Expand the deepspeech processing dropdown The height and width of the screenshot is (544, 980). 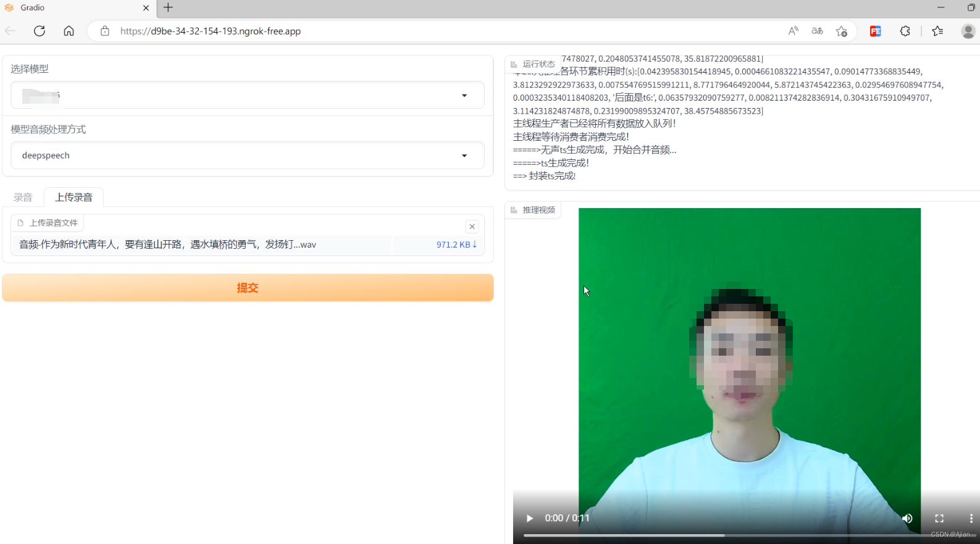248,156
